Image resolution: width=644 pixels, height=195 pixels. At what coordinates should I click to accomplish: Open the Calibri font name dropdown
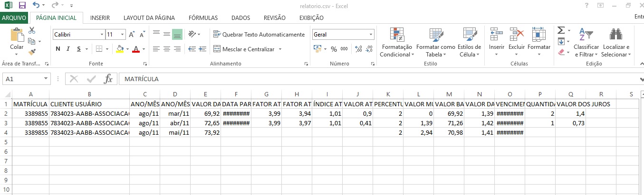(102, 35)
